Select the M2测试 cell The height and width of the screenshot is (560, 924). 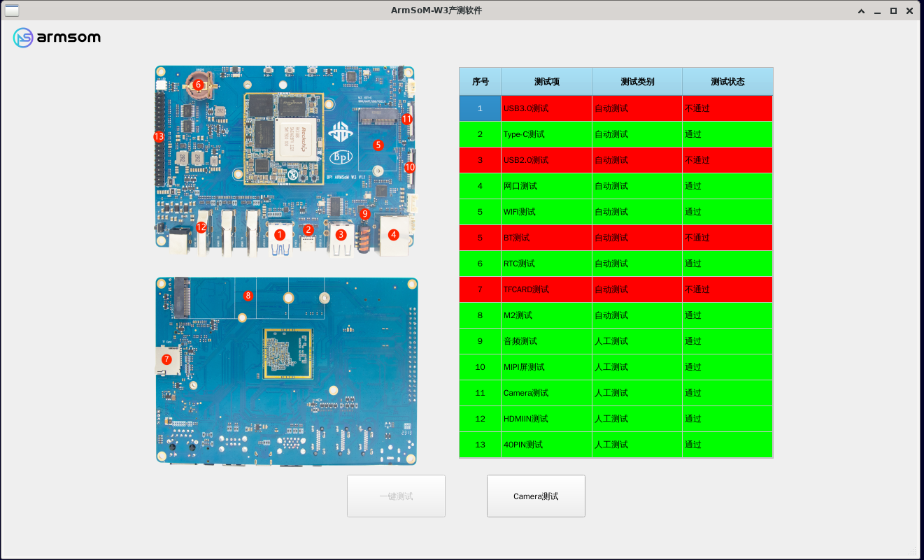point(547,315)
